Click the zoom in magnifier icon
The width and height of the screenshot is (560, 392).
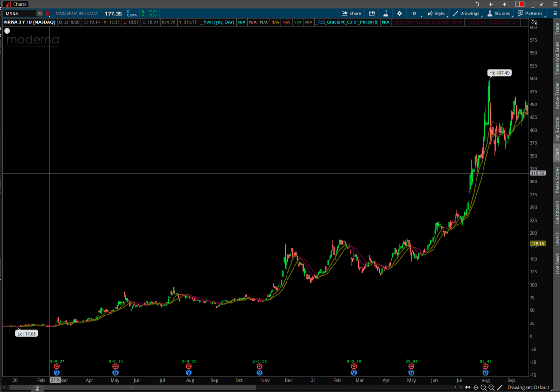coord(483,388)
